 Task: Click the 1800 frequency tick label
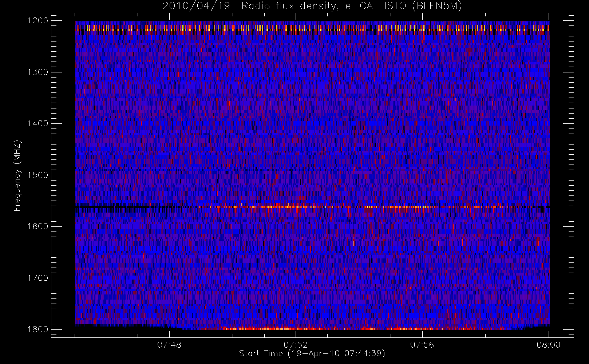coord(38,329)
